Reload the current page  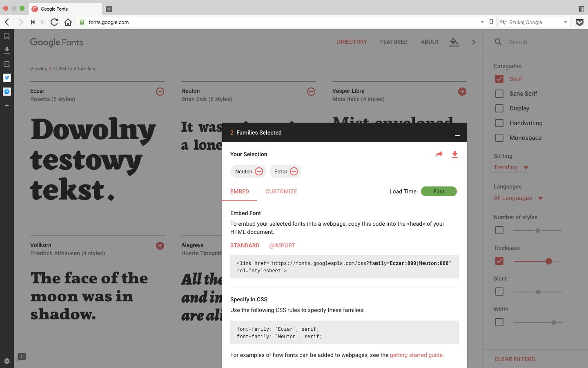[x=54, y=22]
